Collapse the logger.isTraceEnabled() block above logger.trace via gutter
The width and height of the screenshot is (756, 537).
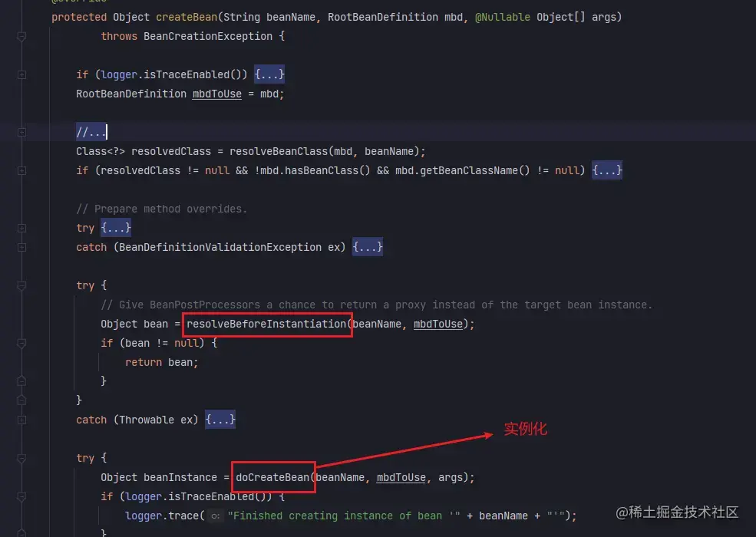click(21, 496)
